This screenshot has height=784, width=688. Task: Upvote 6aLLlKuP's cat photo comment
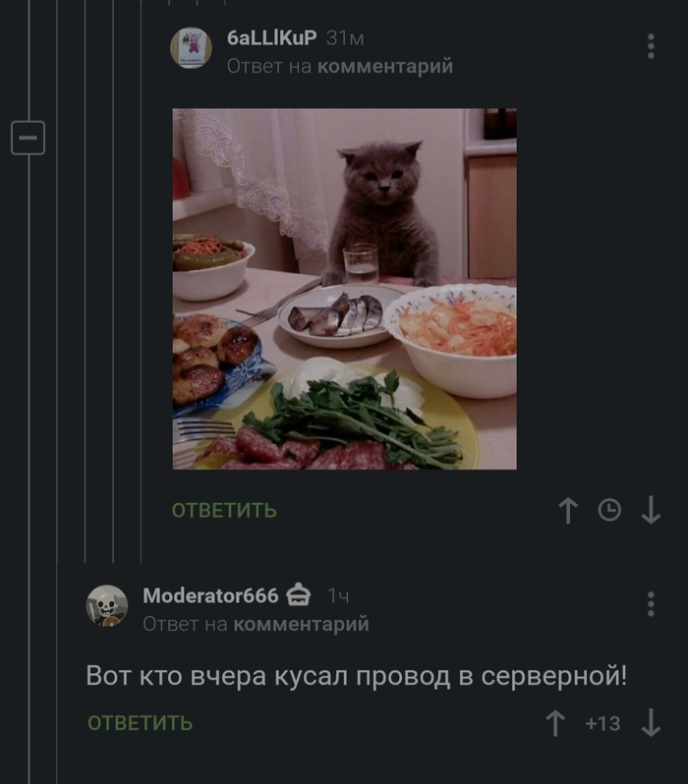click(x=568, y=510)
